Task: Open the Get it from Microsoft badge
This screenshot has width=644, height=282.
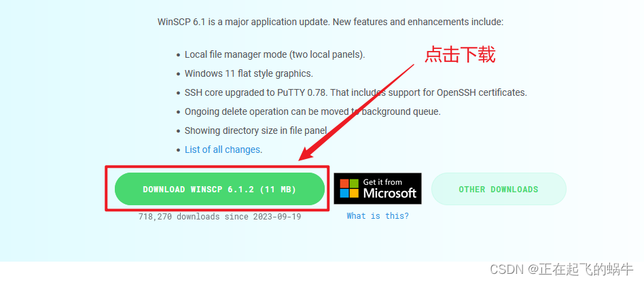Action: pos(378,189)
